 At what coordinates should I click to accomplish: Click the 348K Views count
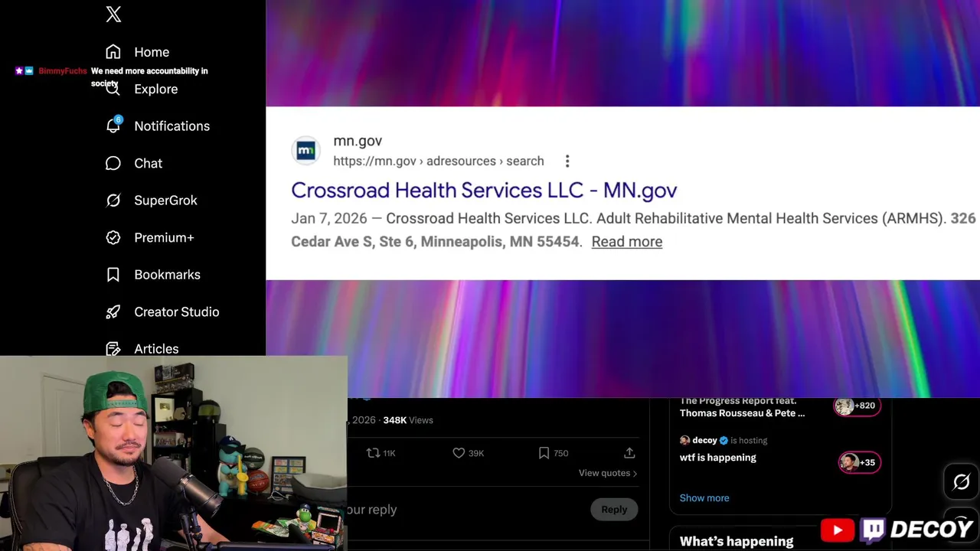pyautogui.click(x=408, y=420)
